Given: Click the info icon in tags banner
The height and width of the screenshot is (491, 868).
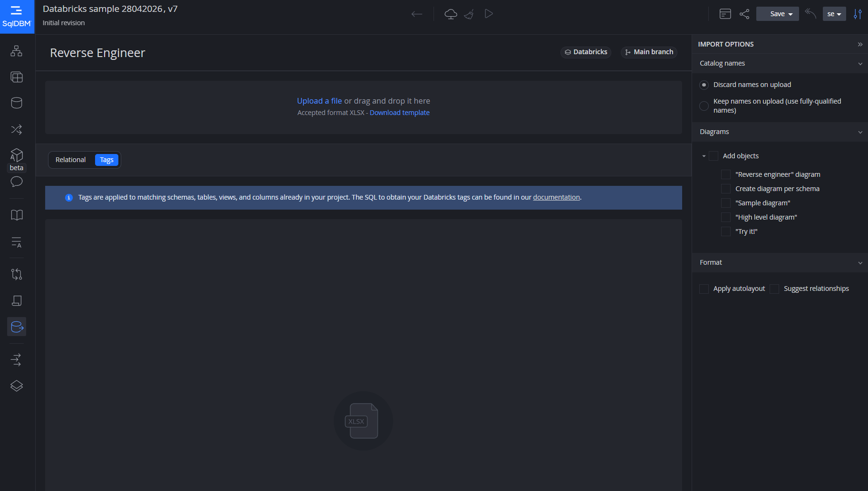Looking at the screenshot, I should (69, 197).
